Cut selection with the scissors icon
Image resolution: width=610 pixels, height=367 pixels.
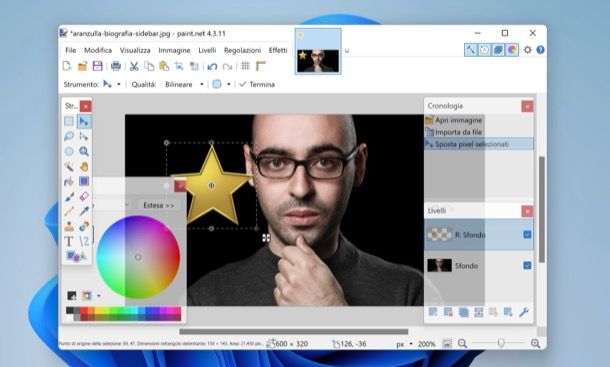click(134, 66)
